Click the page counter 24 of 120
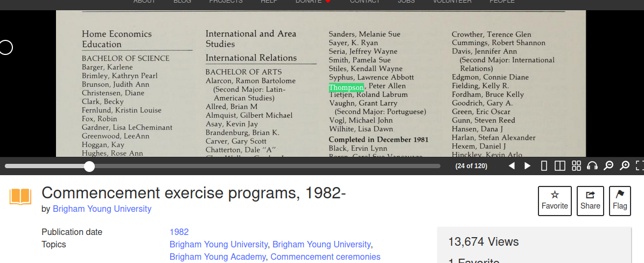This screenshot has height=263, width=644. point(471,166)
